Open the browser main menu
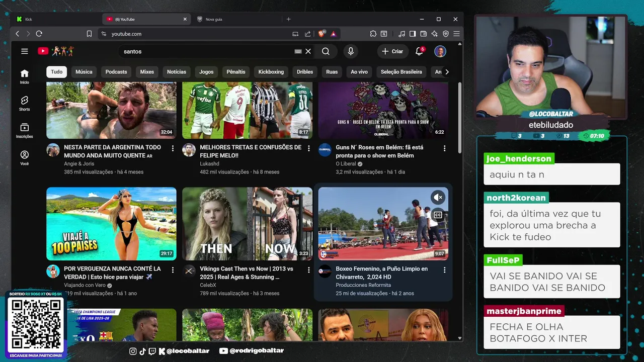 pyautogui.click(x=456, y=34)
